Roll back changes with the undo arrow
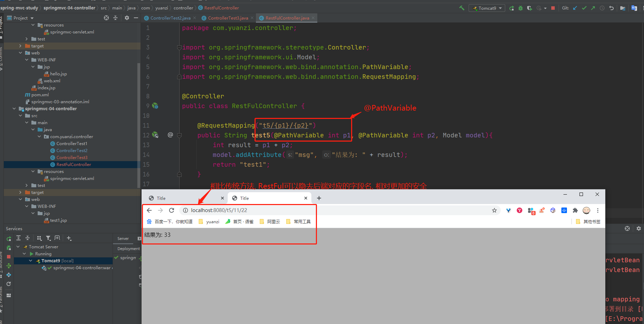The height and width of the screenshot is (324, 644). click(x=611, y=8)
